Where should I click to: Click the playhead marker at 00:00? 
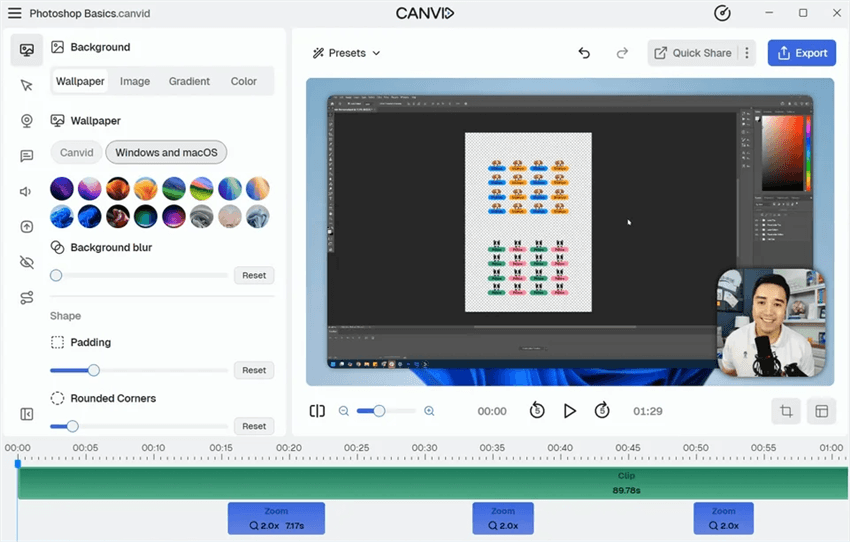pos(17,463)
